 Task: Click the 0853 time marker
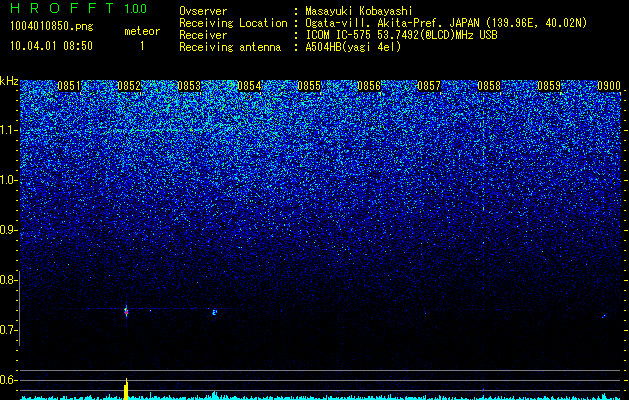[x=189, y=86]
